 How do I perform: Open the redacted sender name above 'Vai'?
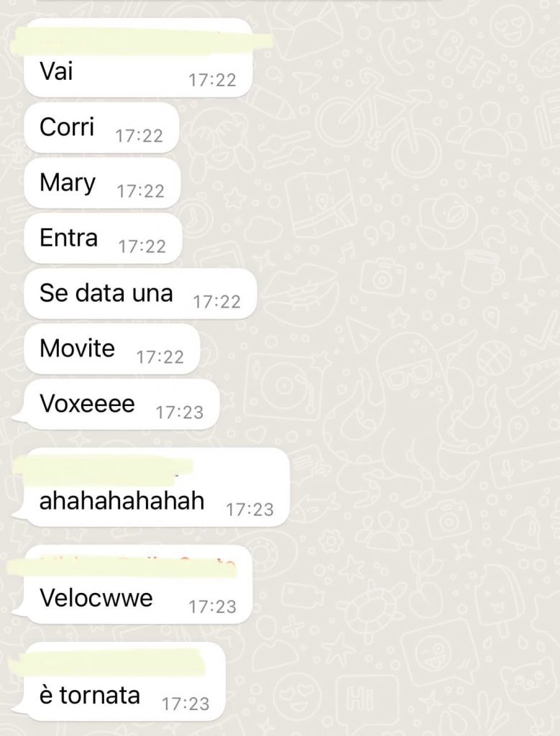point(141,40)
